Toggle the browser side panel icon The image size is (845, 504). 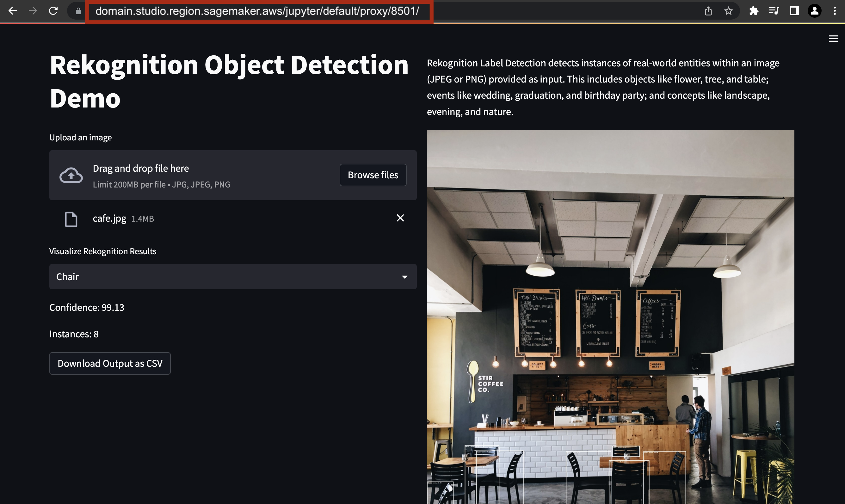click(794, 11)
